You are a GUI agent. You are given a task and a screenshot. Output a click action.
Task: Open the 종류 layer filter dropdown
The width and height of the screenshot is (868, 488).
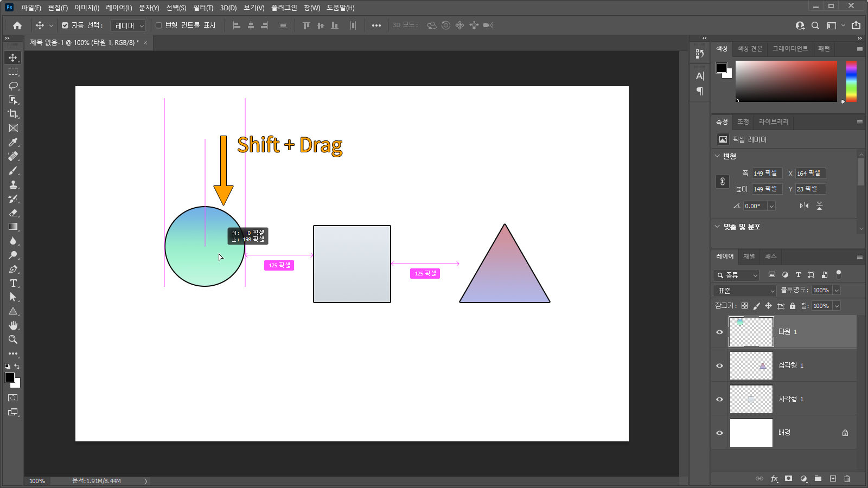click(x=736, y=275)
